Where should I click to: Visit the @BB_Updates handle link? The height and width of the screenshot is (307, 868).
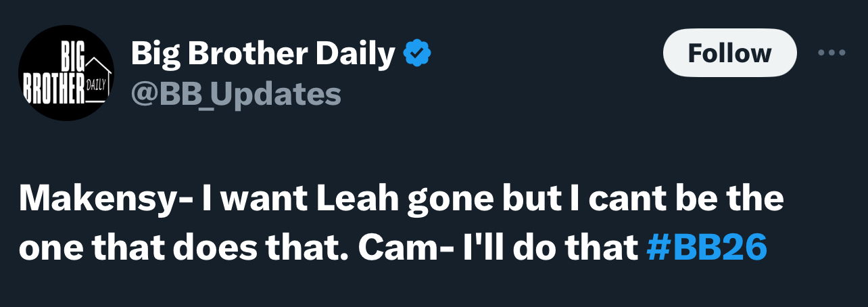point(236,93)
